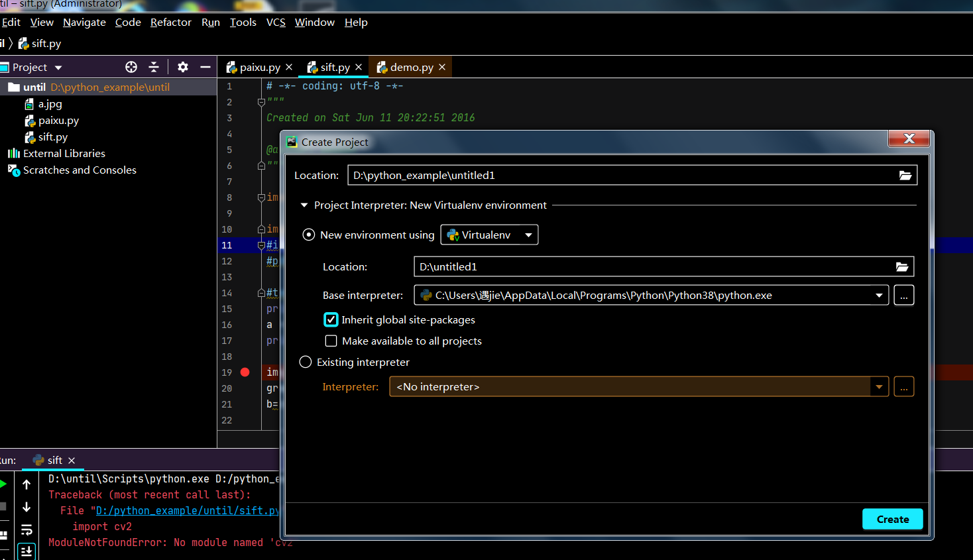The image size is (973, 560).
Task: Click the collapse all icon in Project panel
Action: click(154, 67)
